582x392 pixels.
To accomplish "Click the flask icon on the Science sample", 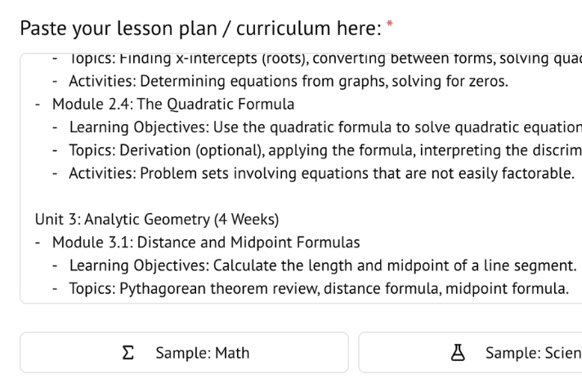I will point(459,353).
